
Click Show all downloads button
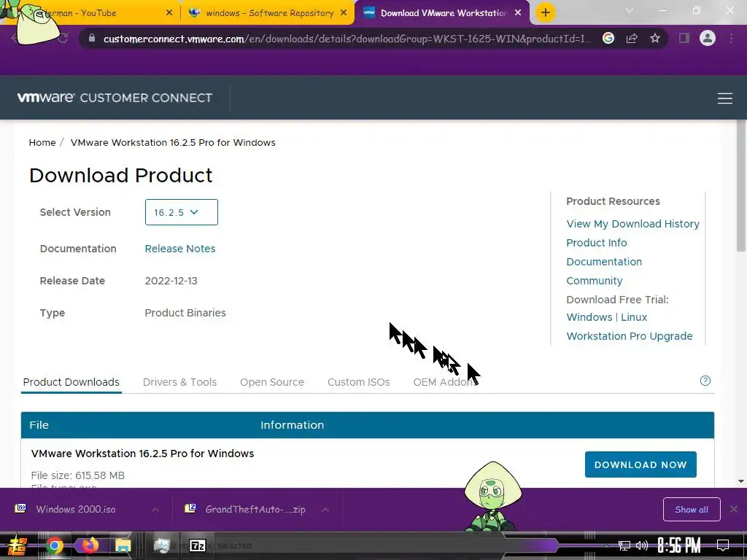click(692, 510)
